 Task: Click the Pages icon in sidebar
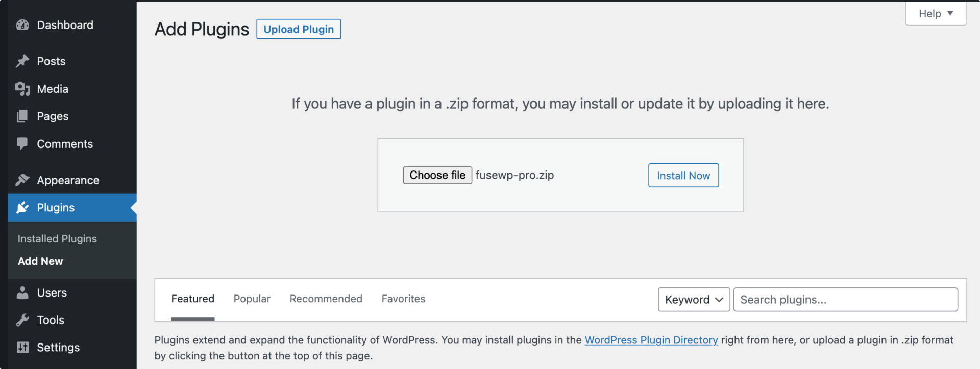tap(22, 116)
